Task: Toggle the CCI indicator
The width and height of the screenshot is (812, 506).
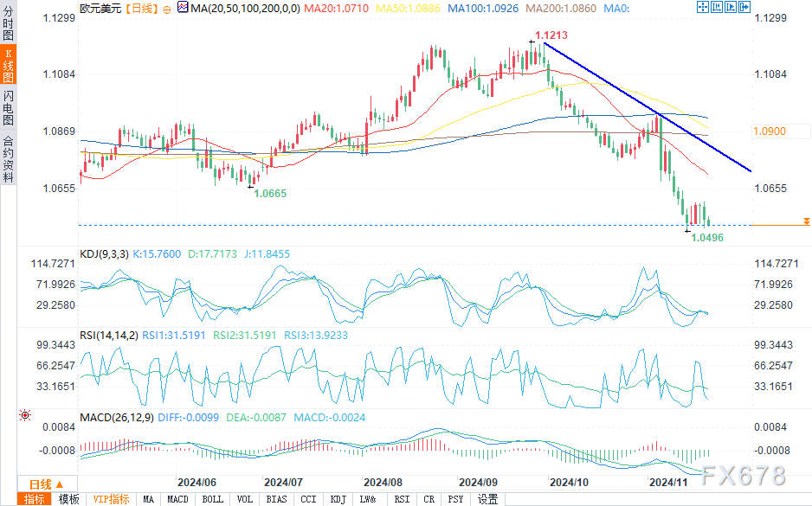Action: [308, 499]
